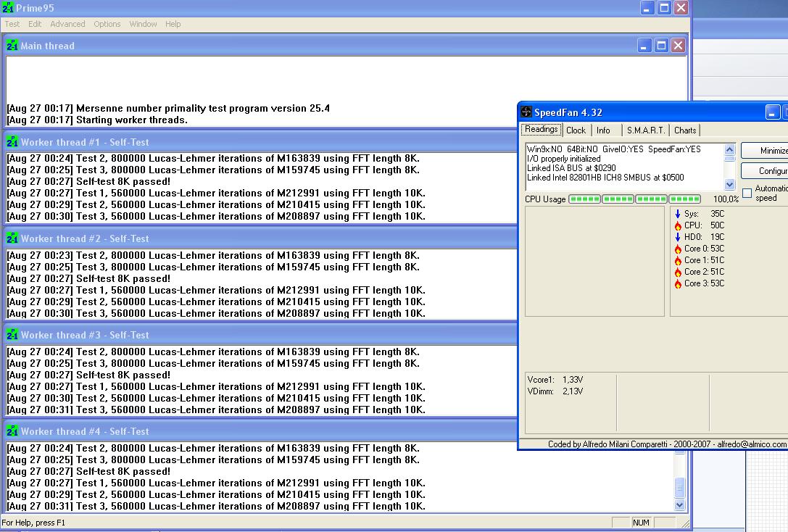This screenshot has height=532, width=788.
Task: Open the Test menu in Prime95
Action: pos(12,24)
